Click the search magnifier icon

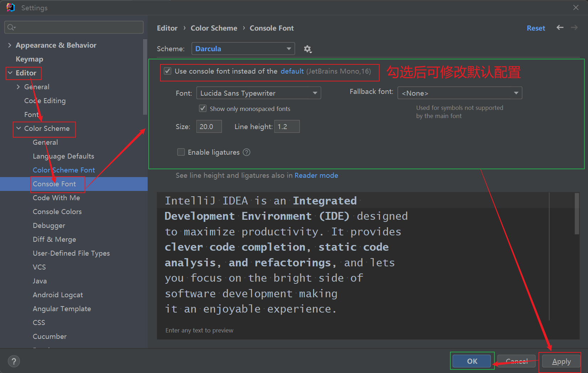(x=11, y=27)
